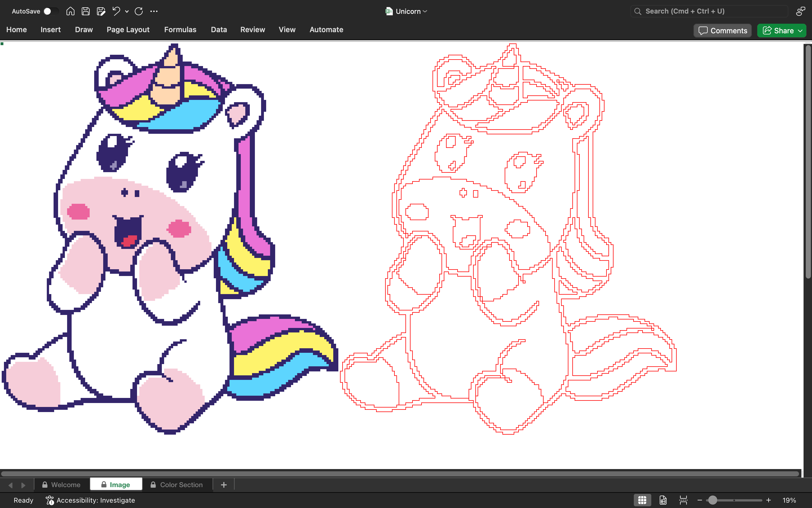The width and height of the screenshot is (812, 508).
Task: Switch to the Welcome sheet tab
Action: 62,485
